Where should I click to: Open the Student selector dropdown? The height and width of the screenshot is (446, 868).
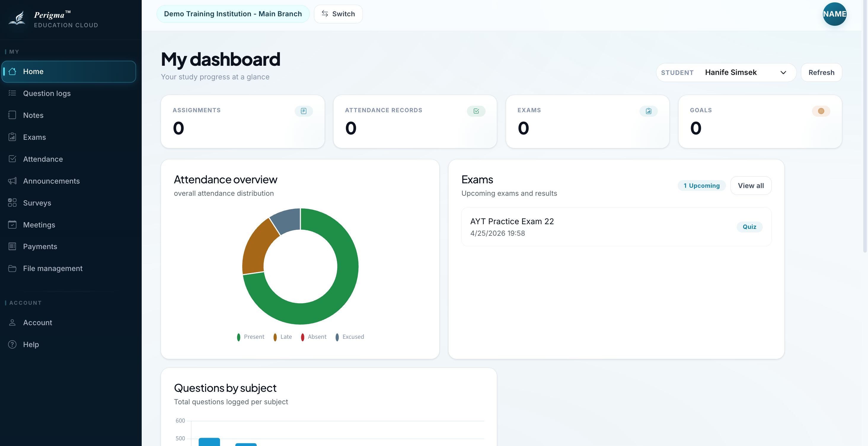(x=726, y=72)
